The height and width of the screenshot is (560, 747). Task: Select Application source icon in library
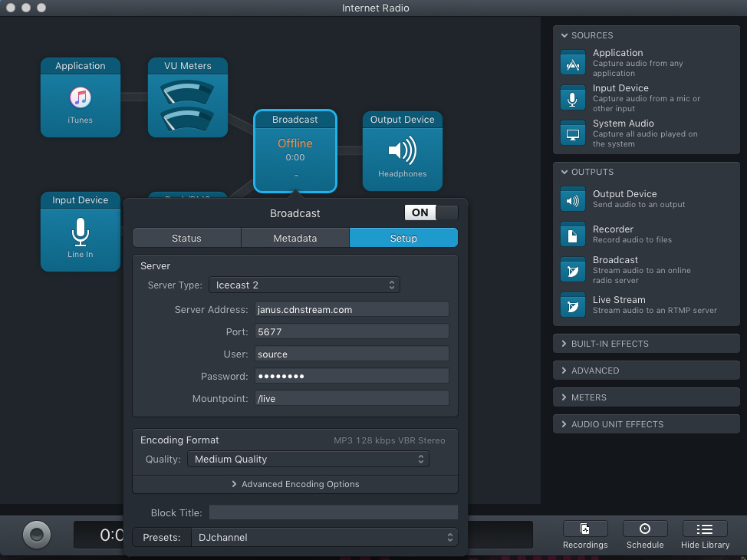click(573, 63)
